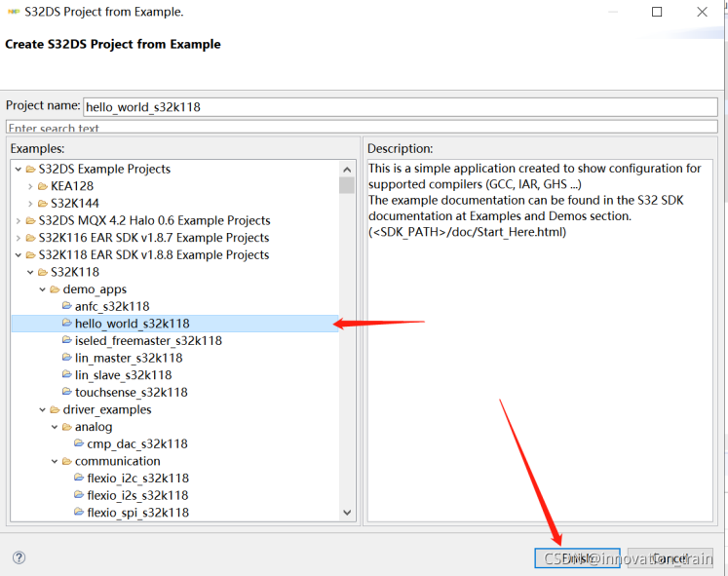Select the flexio_i2c_s32k118 example
The width and height of the screenshot is (728, 576).
pyautogui.click(x=137, y=479)
